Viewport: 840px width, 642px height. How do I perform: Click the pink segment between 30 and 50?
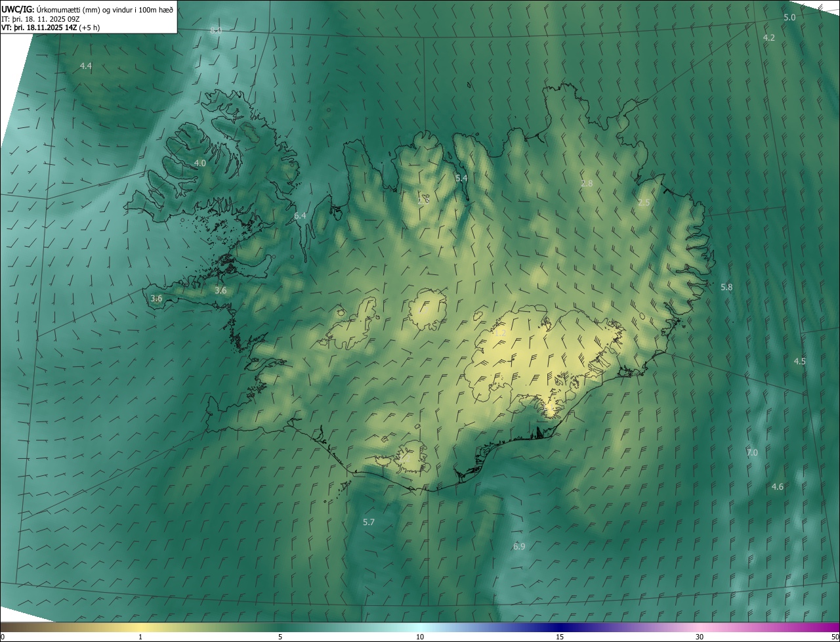point(769,628)
